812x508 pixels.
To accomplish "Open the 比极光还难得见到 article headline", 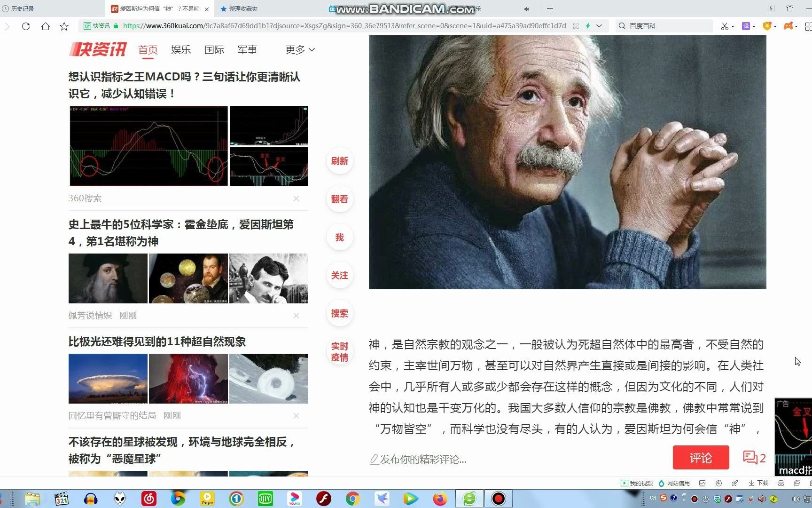I will coord(157,341).
